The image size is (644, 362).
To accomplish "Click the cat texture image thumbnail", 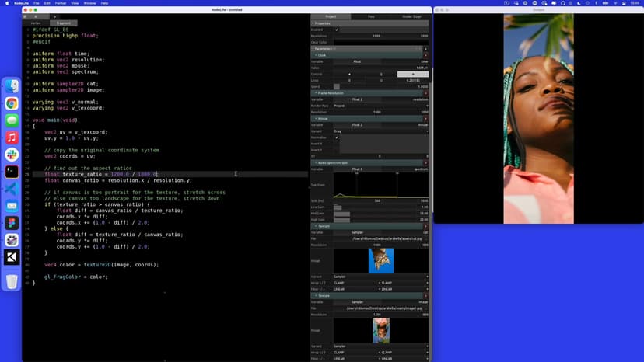I will 380,260.
